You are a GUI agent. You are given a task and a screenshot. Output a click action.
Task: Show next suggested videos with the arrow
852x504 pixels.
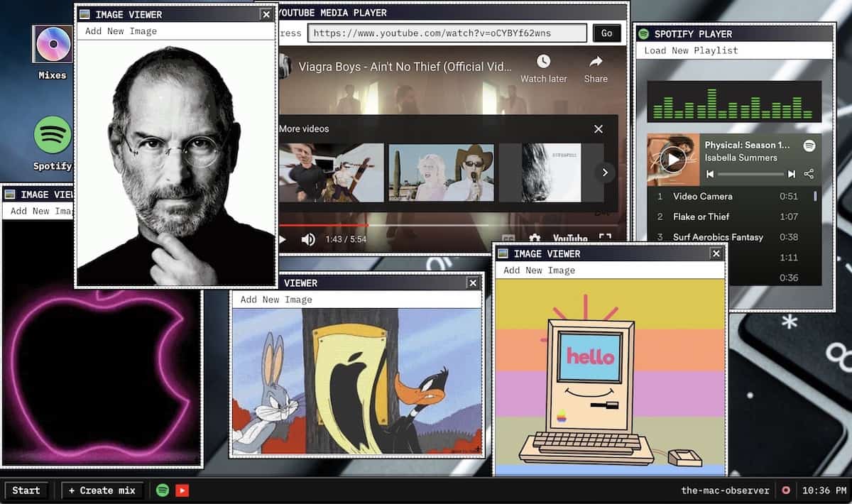[x=604, y=172]
